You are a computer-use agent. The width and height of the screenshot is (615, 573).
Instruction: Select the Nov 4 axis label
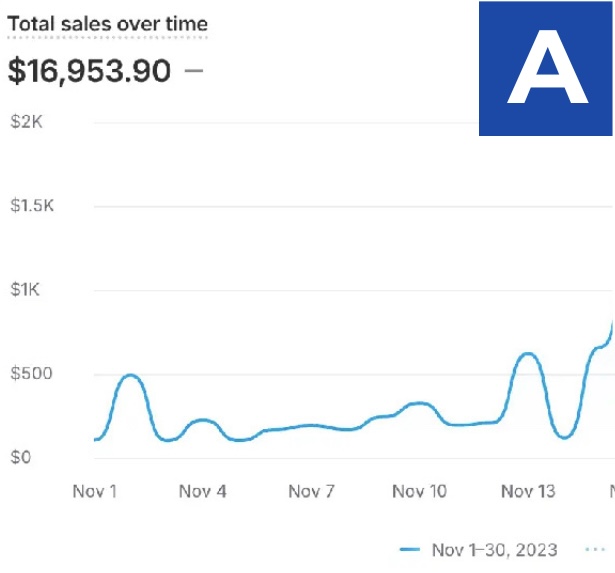coord(203,491)
